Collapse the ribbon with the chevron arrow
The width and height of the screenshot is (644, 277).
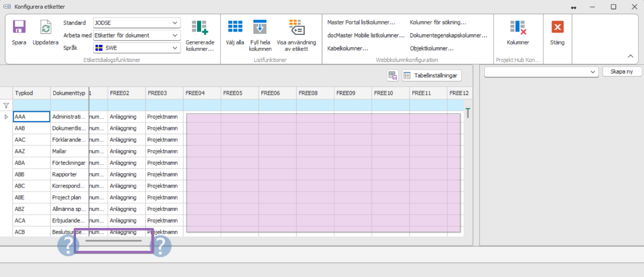631,56
